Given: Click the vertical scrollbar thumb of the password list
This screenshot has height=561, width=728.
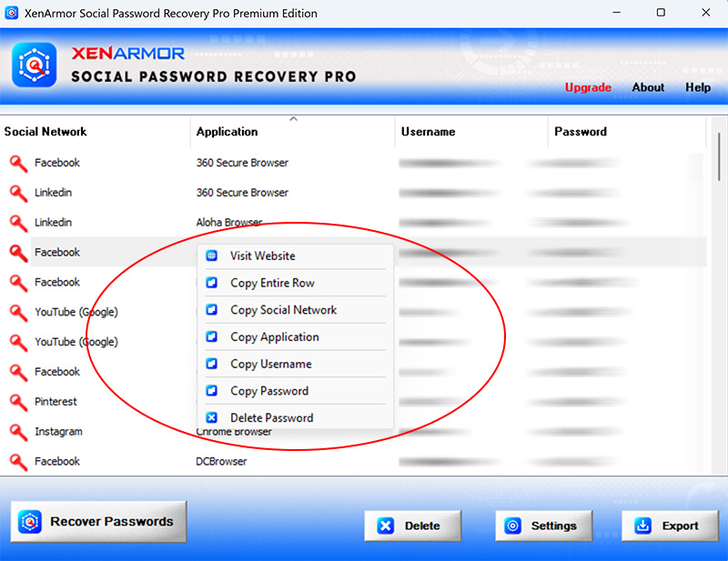Looking at the screenshot, I should [x=719, y=156].
